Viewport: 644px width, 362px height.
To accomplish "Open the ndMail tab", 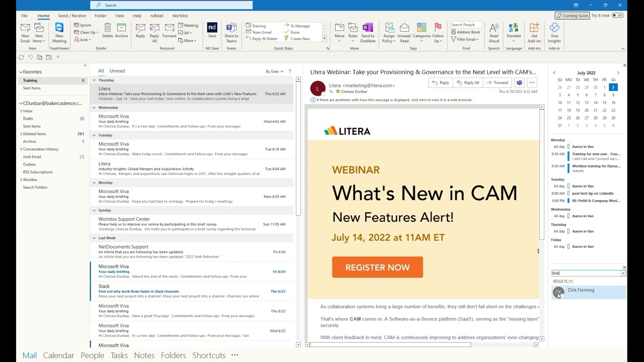I will coord(156,16).
